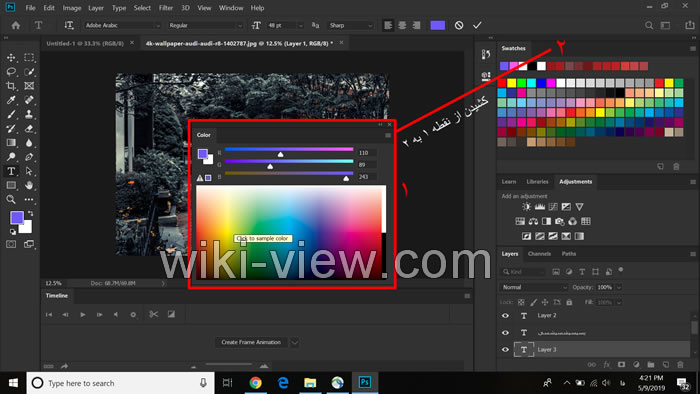The height and width of the screenshot is (394, 700).
Task: Center align text
Action: 402,25
